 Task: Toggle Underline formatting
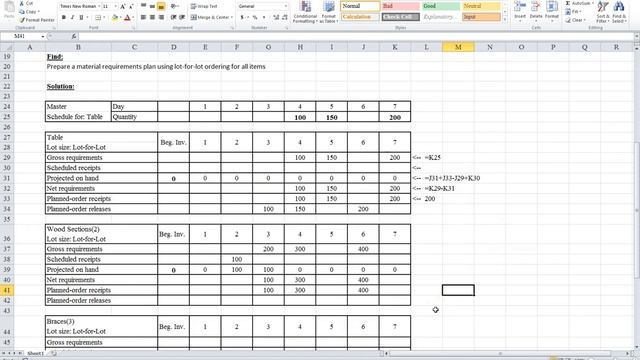coord(81,18)
